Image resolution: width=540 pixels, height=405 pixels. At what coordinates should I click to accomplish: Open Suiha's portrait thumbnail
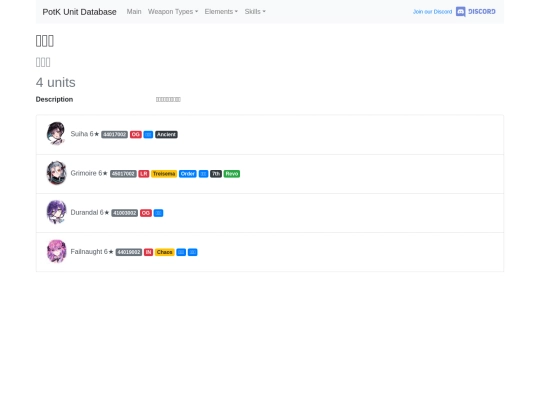coord(56,134)
